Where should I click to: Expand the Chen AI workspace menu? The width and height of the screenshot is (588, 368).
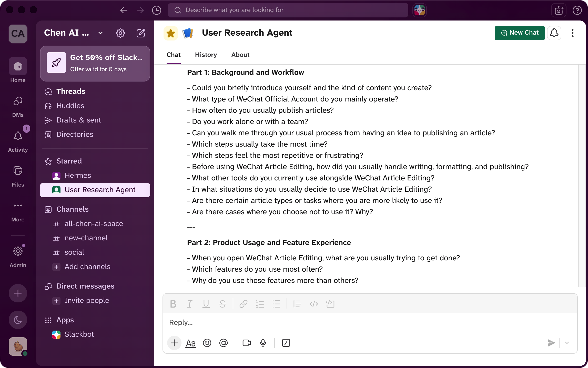[73, 33]
